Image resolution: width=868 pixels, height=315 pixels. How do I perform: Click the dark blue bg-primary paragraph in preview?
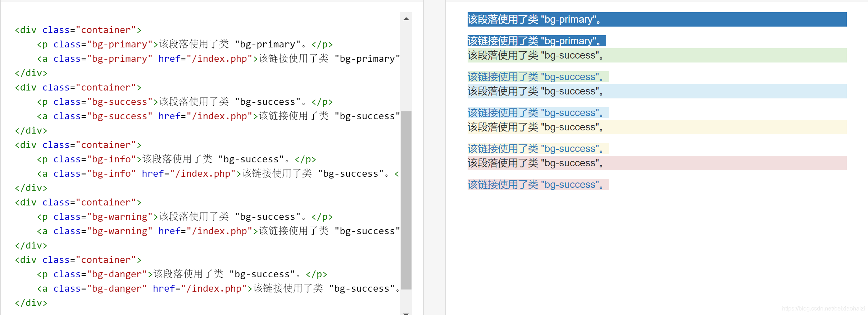click(x=657, y=19)
